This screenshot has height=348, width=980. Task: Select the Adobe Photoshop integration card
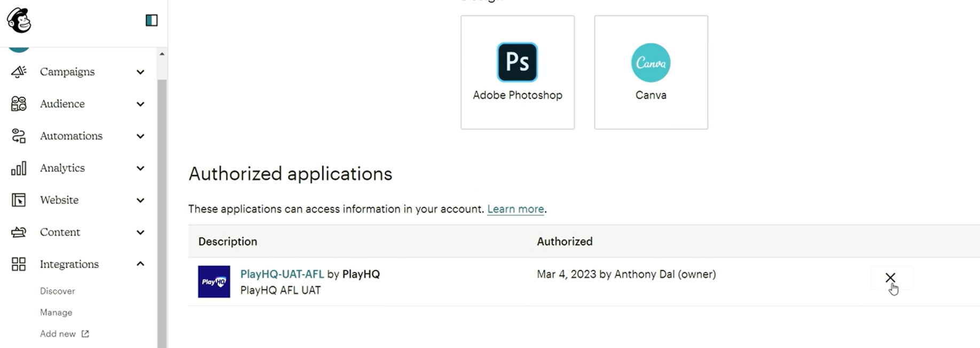click(x=518, y=72)
